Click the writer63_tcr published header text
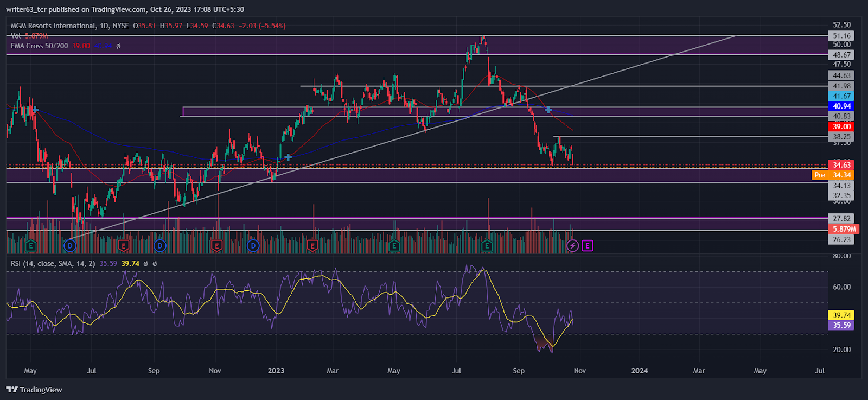The height and width of the screenshot is (400, 868). (x=125, y=9)
